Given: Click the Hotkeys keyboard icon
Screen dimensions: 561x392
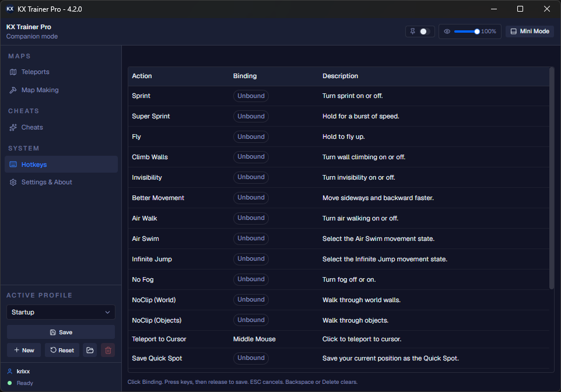Looking at the screenshot, I should click(x=13, y=164).
